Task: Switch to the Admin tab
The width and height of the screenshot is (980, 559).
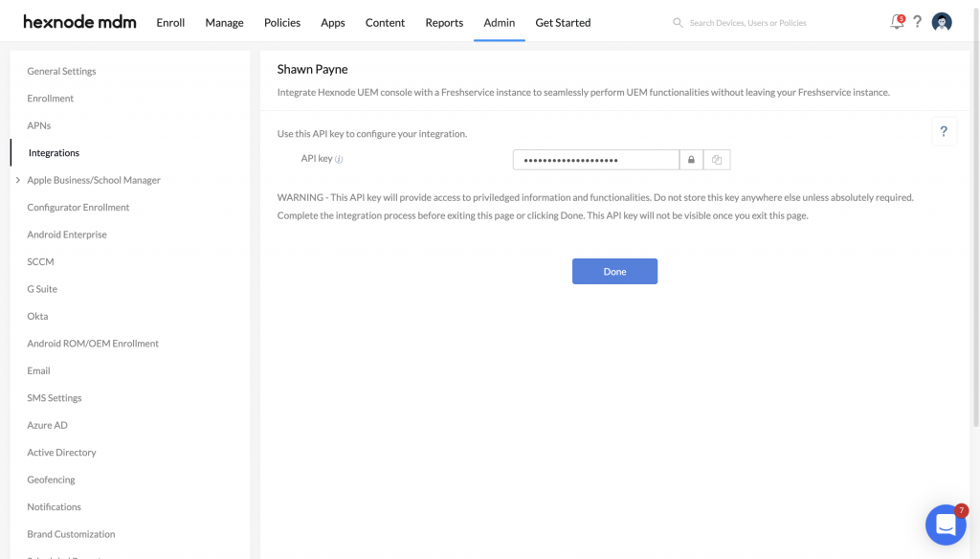Action: tap(500, 22)
